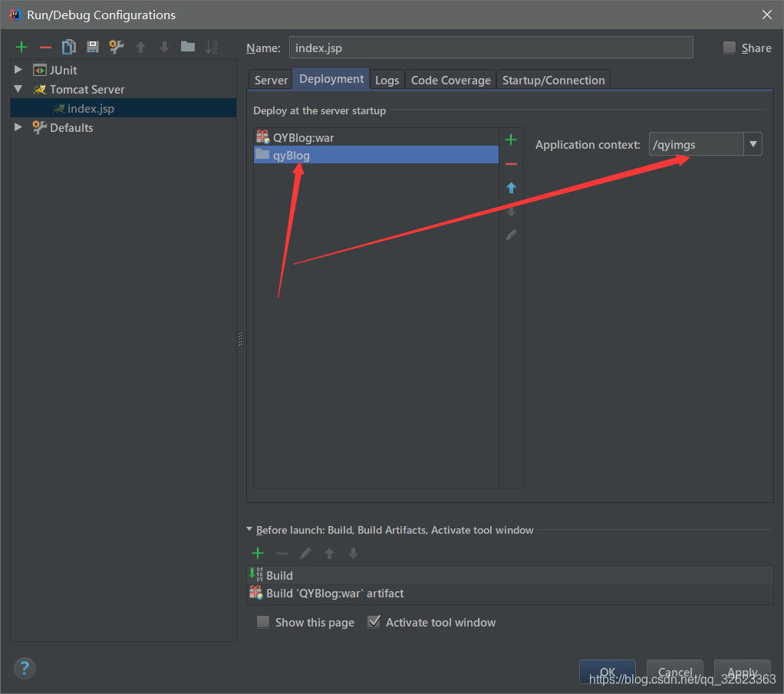Move configuration up in left toolbar
The image size is (784, 694).
point(140,48)
